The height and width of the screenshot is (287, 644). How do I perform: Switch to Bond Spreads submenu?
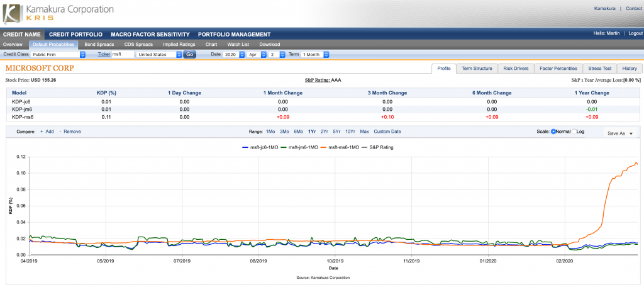[99, 45]
